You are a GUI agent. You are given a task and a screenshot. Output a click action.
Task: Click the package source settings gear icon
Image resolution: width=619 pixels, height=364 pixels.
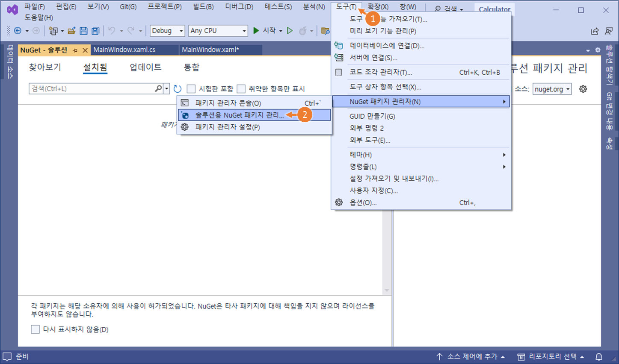[x=583, y=89]
